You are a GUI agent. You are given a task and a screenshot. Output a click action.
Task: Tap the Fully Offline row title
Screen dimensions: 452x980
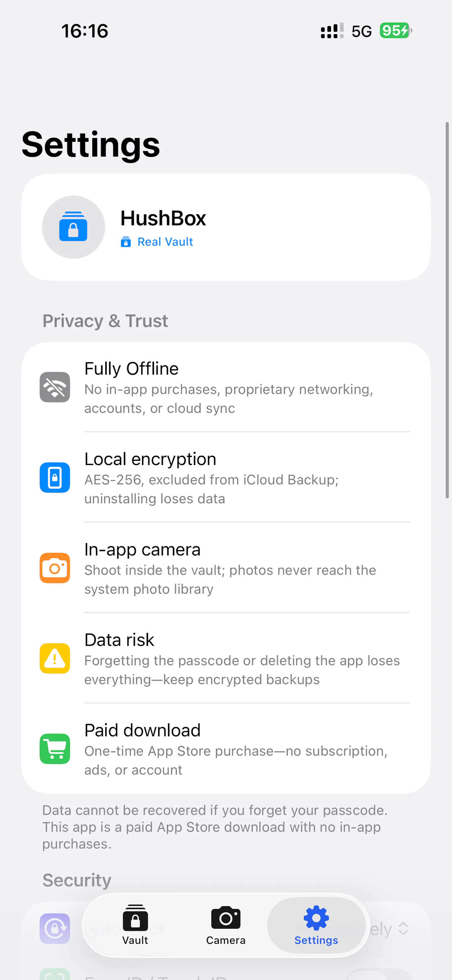point(131,369)
